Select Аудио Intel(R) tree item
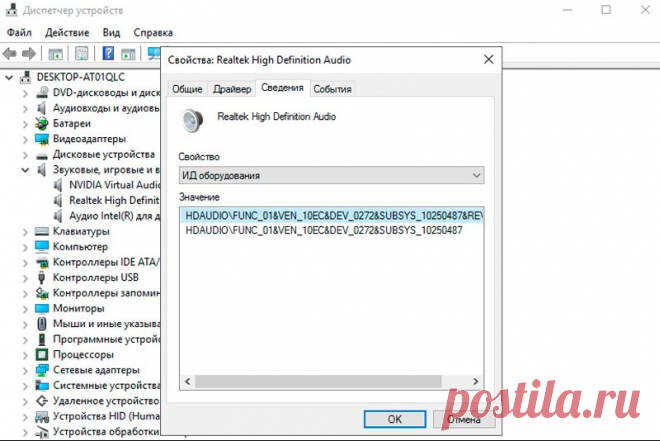The width and height of the screenshot is (660, 441). point(114,216)
